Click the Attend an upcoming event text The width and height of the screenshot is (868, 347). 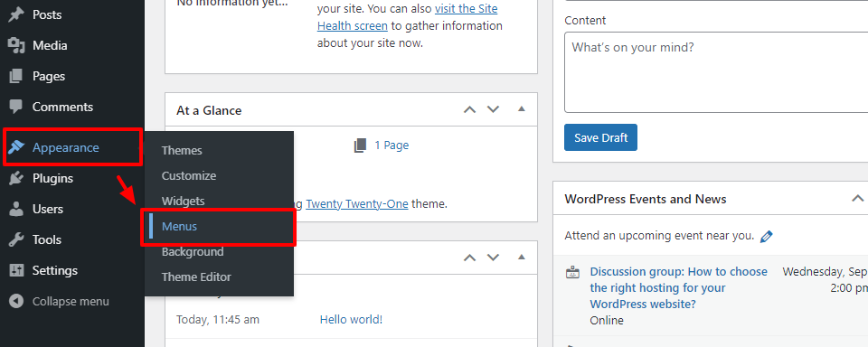[x=659, y=236]
